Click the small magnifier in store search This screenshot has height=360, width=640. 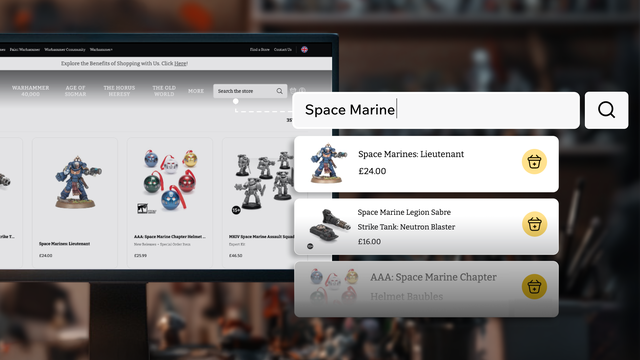click(x=279, y=91)
